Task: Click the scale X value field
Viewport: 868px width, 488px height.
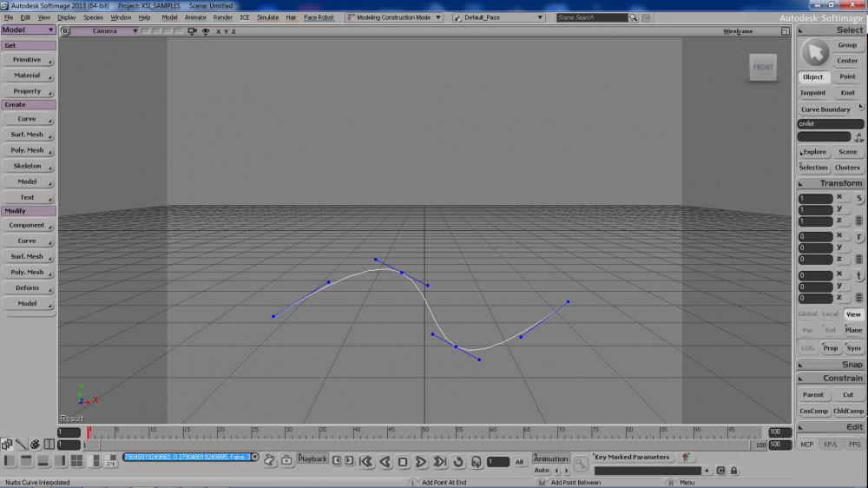Action: point(815,198)
